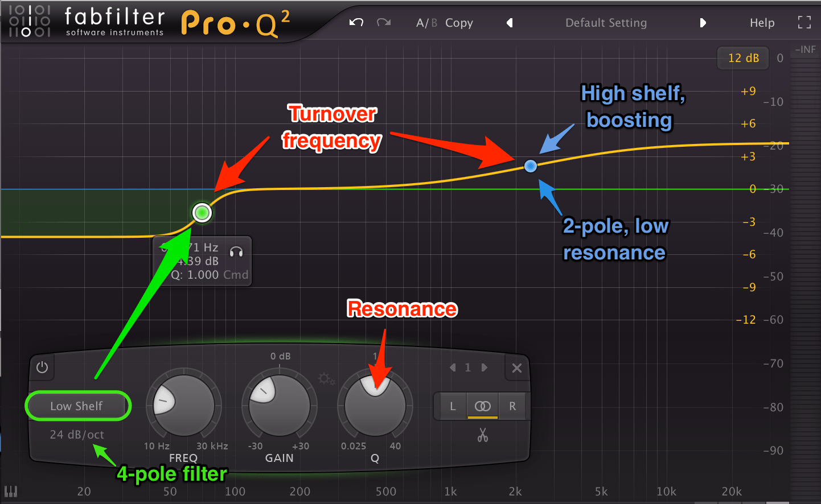
Task: Copy settings with the Copy button
Action: (459, 23)
